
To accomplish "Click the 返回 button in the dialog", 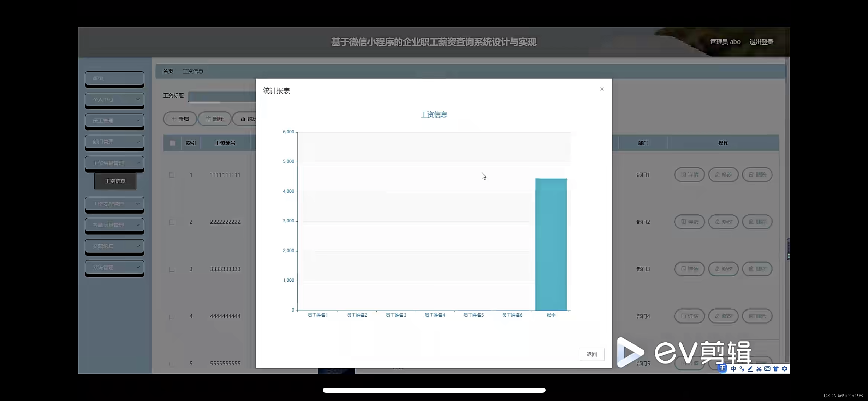I will coord(592,354).
